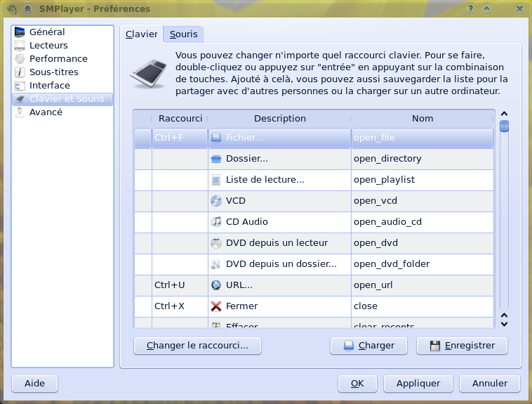The height and width of the screenshot is (404, 532).
Task: Click the Charger button
Action: pyautogui.click(x=370, y=346)
